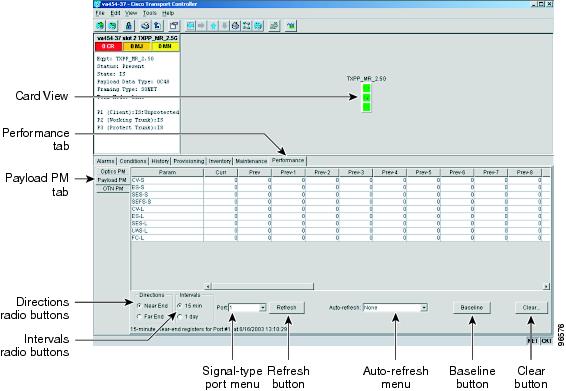Click the horizontal scrollbar under the PM table

coord(262,286)
